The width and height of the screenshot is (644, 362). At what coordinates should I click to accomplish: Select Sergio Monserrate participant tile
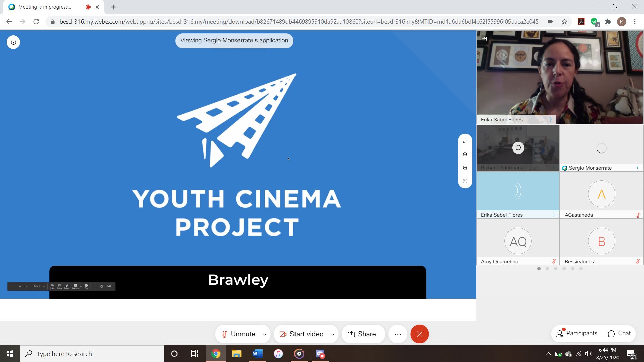601,148
